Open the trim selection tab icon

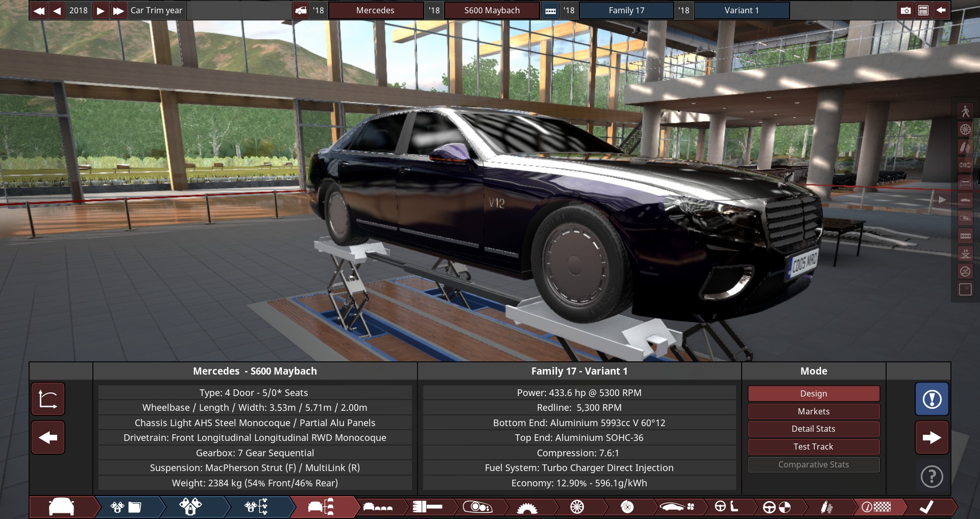click(322, 507)
